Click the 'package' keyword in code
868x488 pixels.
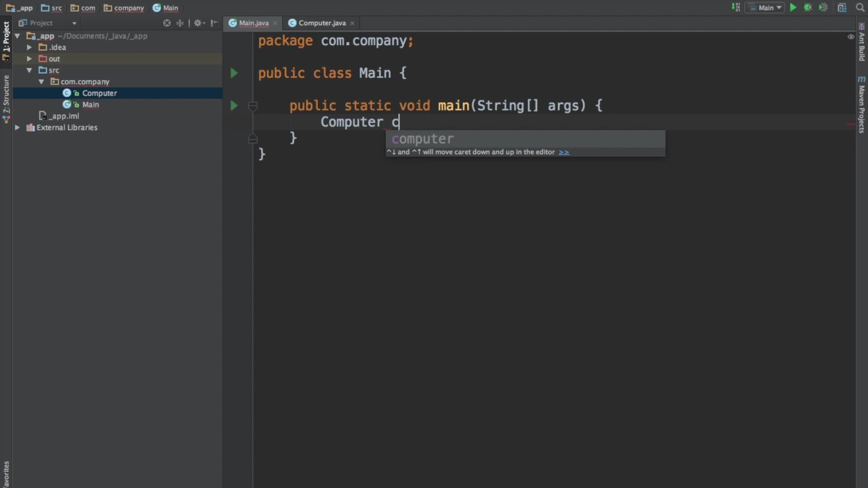tap(285, 41)
